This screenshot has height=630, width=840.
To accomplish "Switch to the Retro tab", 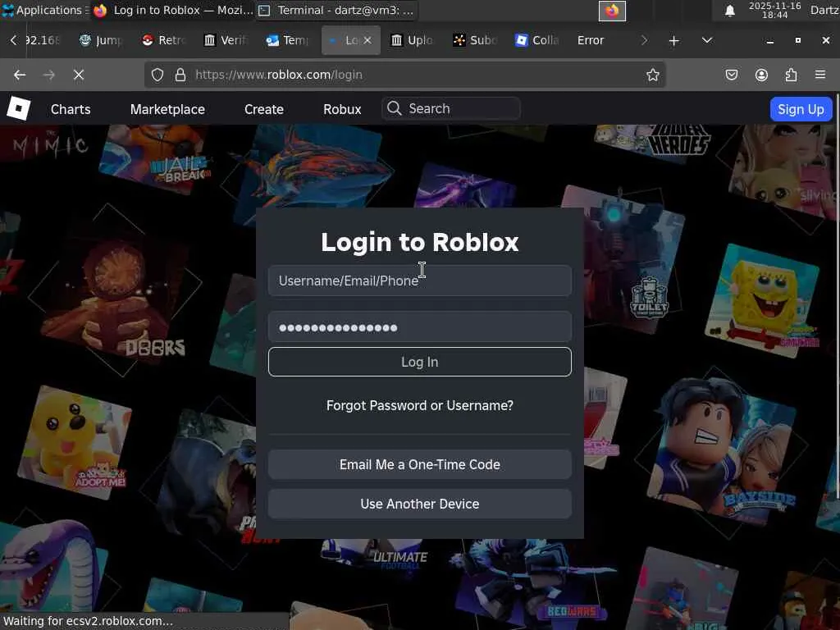I will point(163,40).
